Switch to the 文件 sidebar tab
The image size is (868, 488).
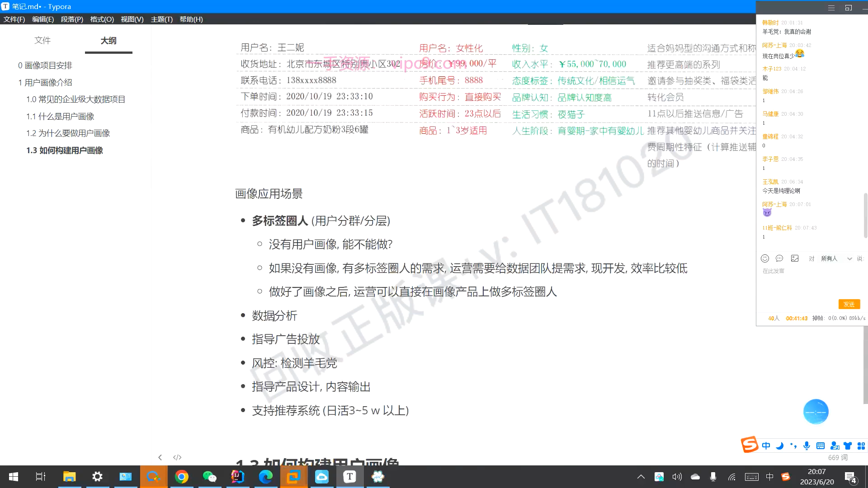click(42, 41)
